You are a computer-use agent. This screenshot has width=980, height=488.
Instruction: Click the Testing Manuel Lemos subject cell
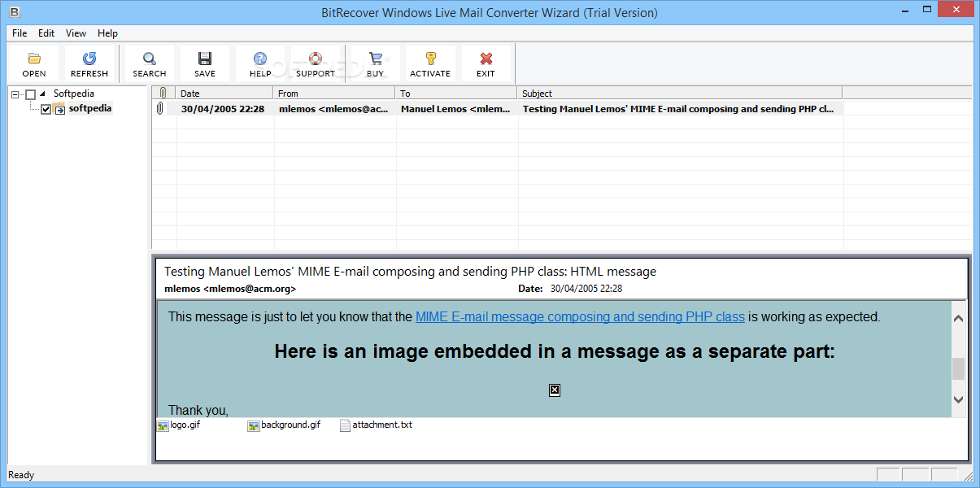(678, 108)
